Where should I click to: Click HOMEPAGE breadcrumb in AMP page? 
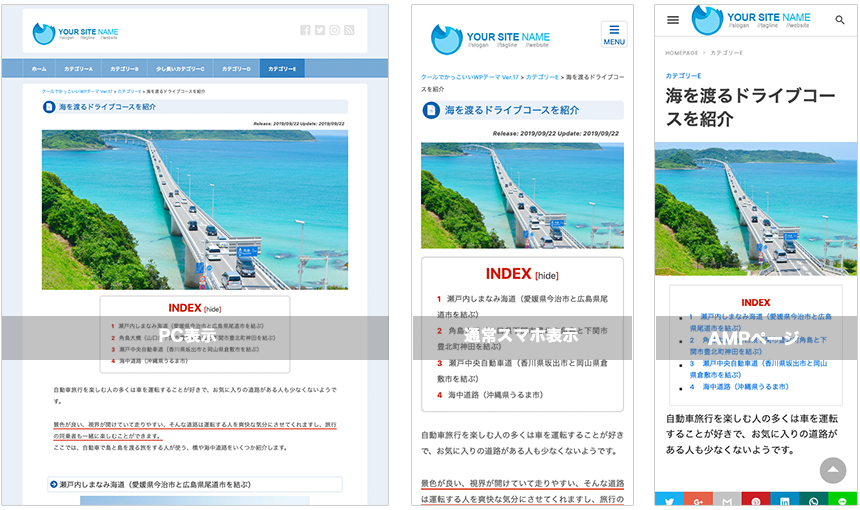(682, 53)
